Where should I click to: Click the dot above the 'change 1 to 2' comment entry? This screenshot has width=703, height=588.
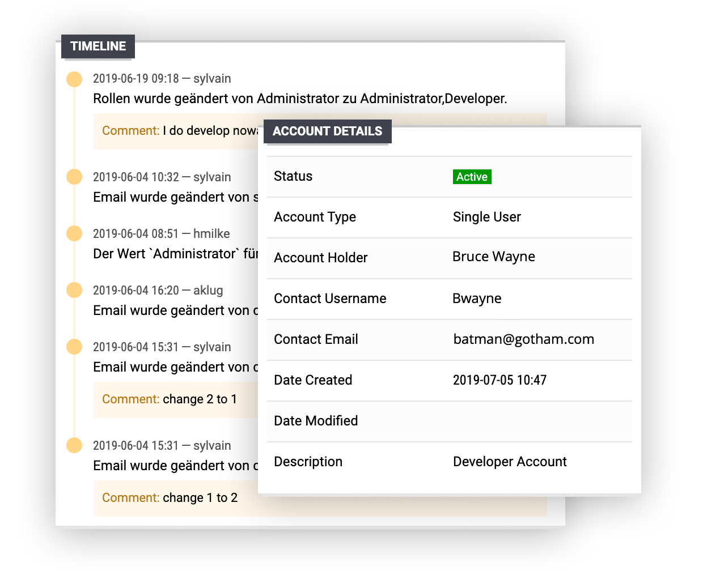[74, 445]
